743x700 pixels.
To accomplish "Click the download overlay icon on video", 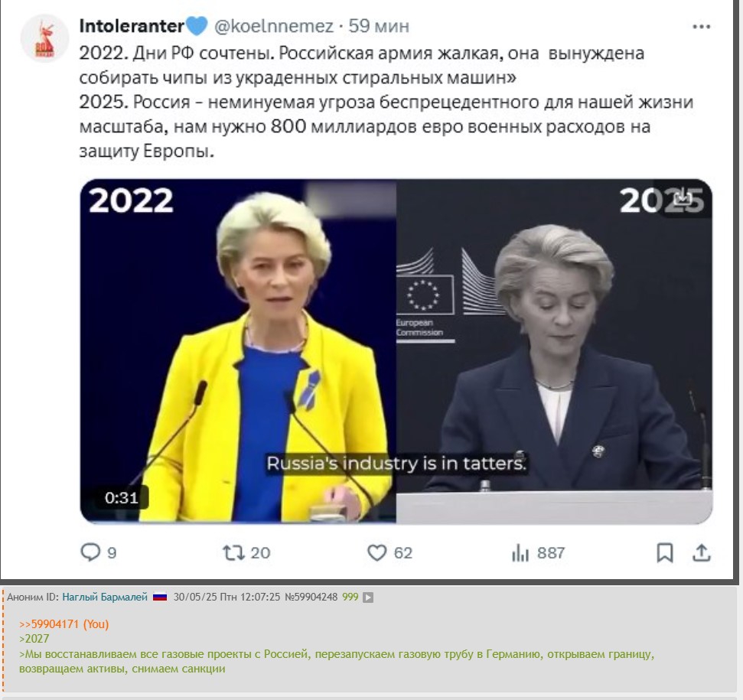I will [x=683, y=197].
